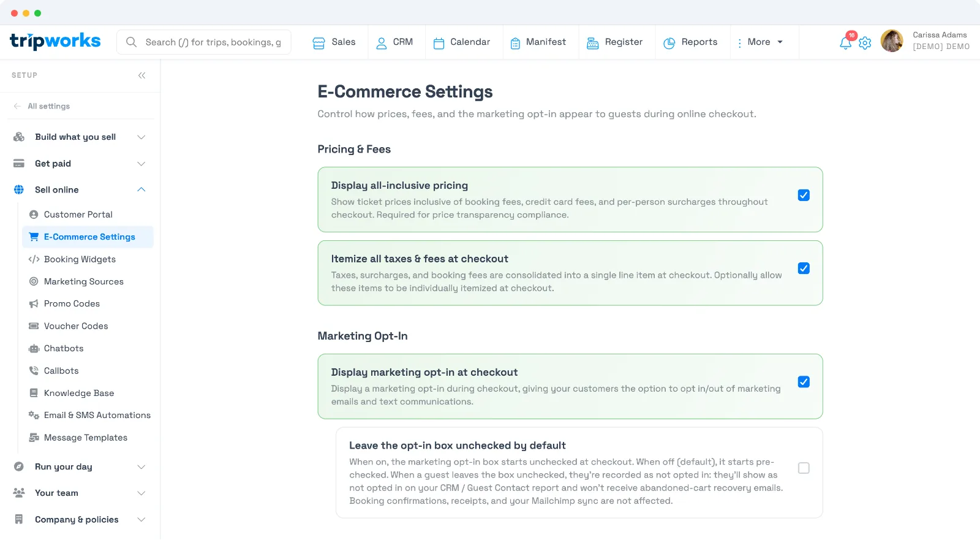Open the Manifest section

click(x=538, y=42)
